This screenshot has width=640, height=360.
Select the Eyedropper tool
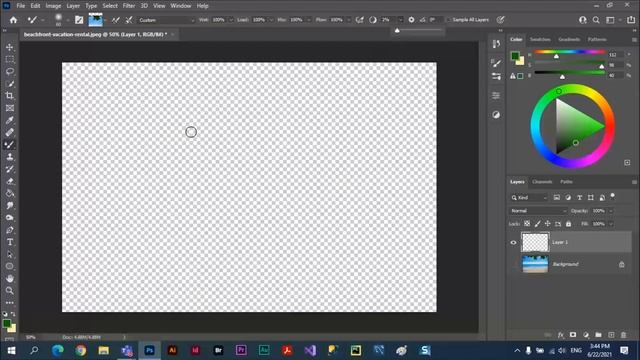[x=10, y=120]
